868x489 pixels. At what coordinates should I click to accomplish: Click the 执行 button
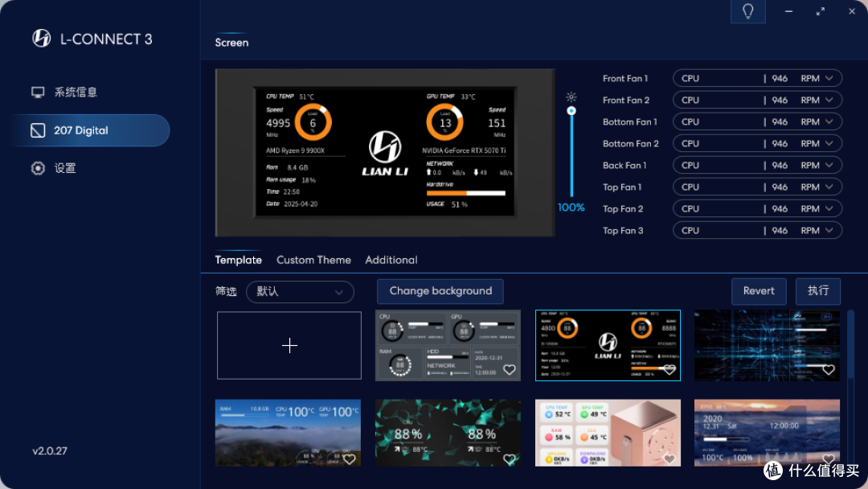click(x=818, y=291)
